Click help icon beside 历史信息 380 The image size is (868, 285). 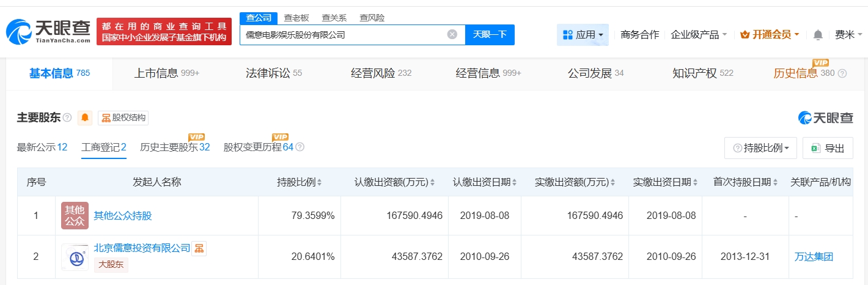pyautogui.click(x=842, y=73)
